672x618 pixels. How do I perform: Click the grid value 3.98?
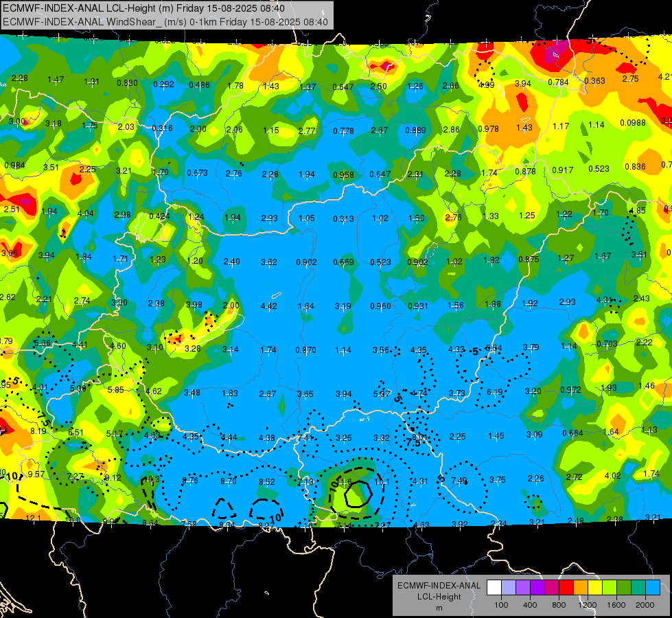click(194, 304)
